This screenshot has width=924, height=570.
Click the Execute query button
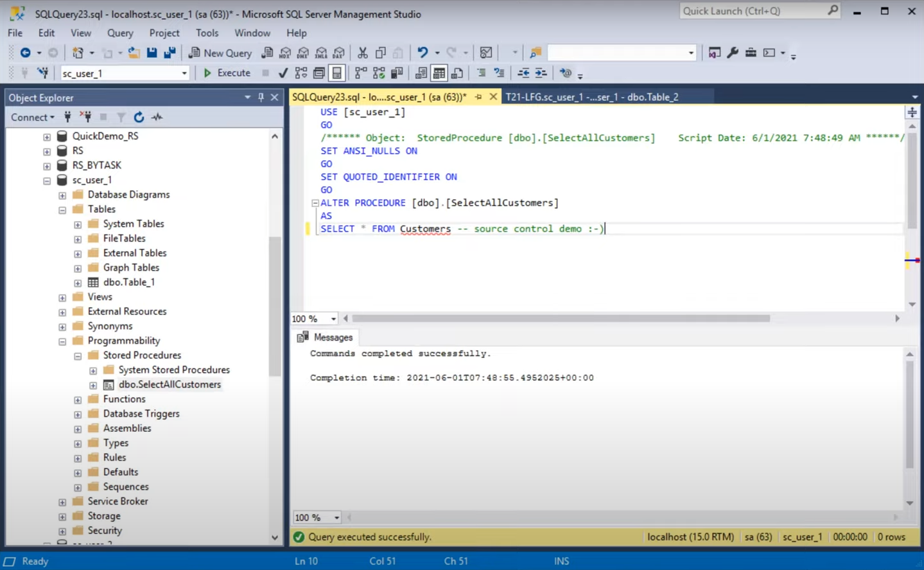click(227, 73)
